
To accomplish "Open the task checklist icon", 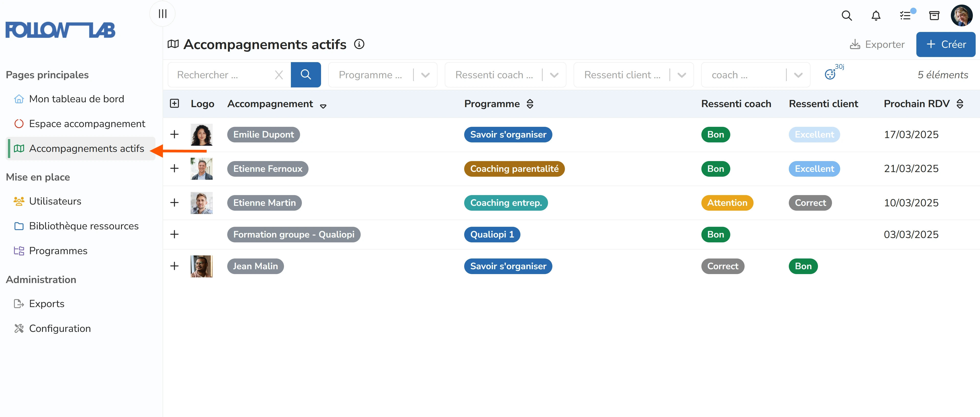I will click(x=905, y=16).
